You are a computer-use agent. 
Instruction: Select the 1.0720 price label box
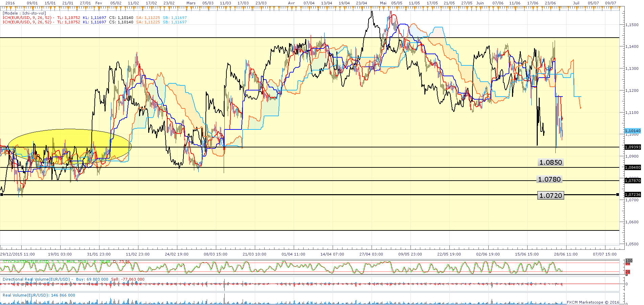click(550, 196)
